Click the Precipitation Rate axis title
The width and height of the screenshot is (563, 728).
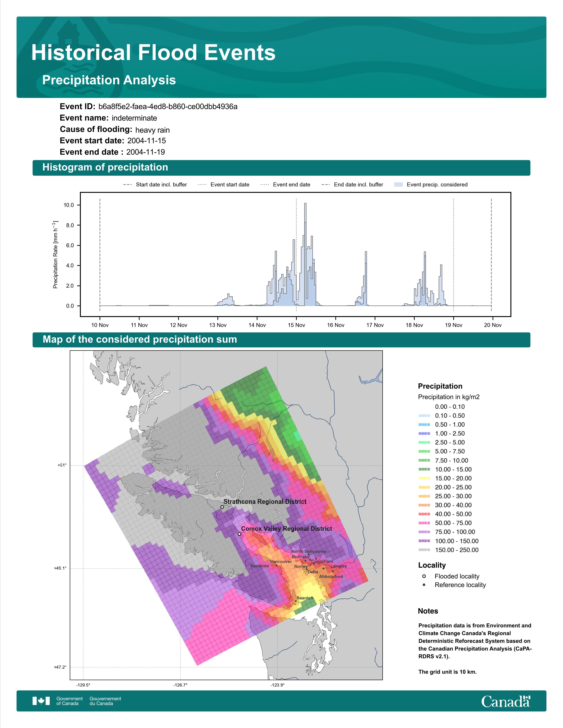[55, 254]
